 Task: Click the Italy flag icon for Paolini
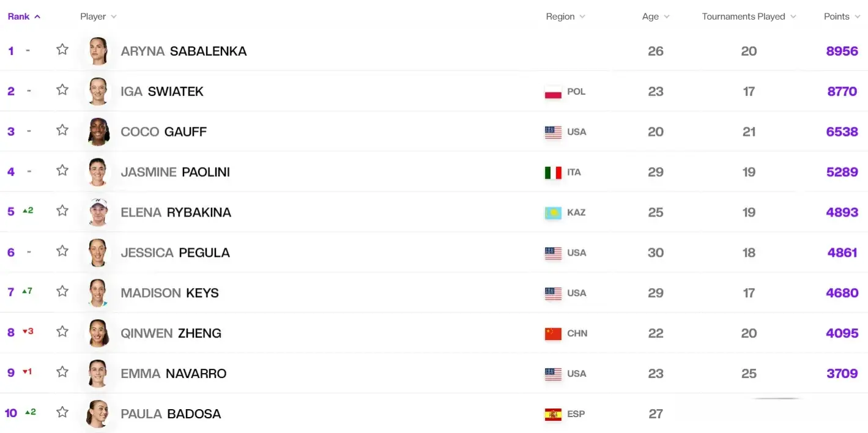(553, 172)
